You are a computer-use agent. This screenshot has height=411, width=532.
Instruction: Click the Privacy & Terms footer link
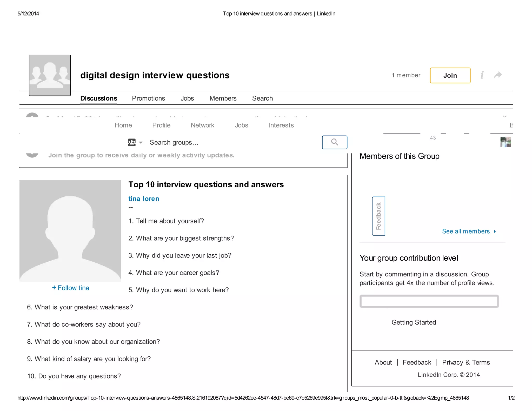point(466,362)
